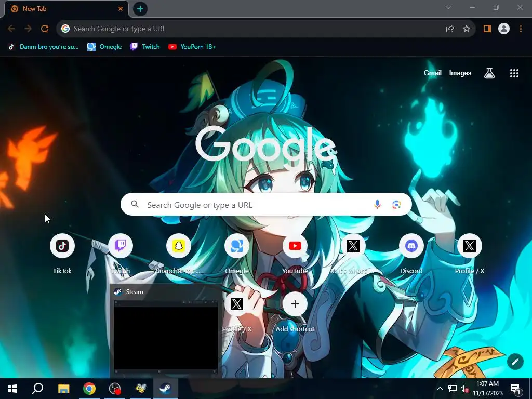Open the Snapchat shortcut tile

(179, 246)
